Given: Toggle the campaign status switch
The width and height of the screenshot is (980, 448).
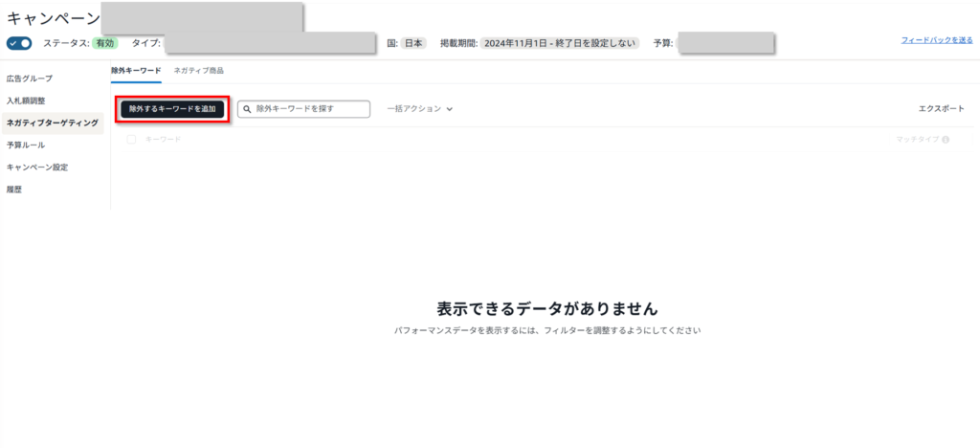Looking at the screenshot, I should pyautogui.click(x=19, y=44).
